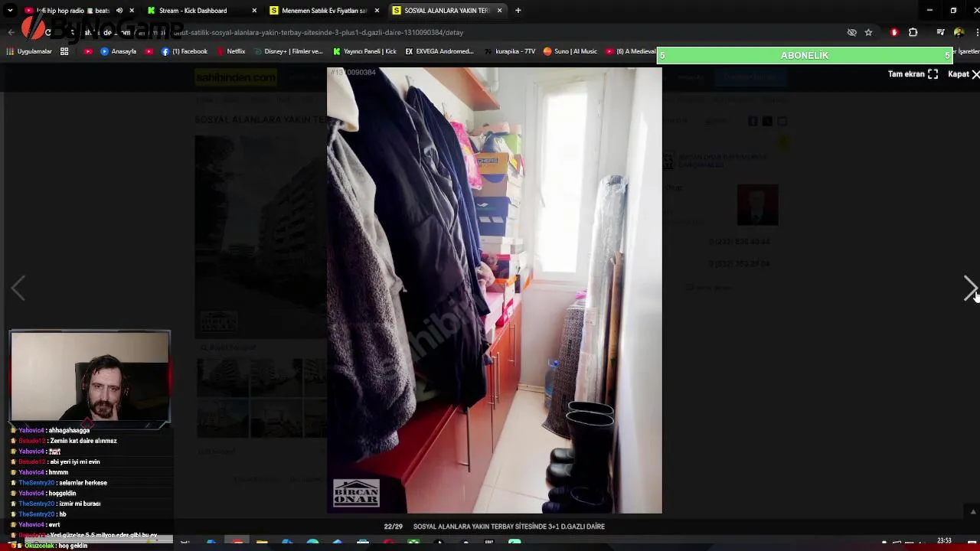Expand the tab search dropdown
This screenshot has height=551, width=980.
[x=10, y=11]
